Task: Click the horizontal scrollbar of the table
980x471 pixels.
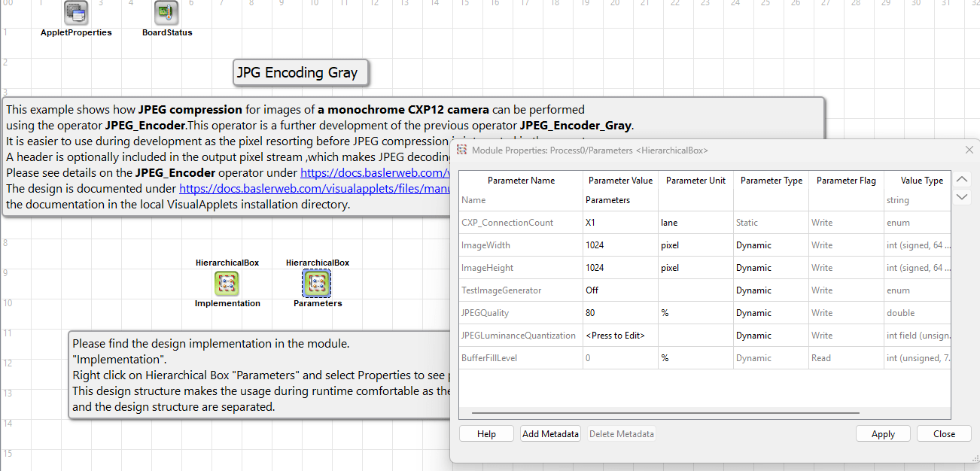Action: pos(665,412)
